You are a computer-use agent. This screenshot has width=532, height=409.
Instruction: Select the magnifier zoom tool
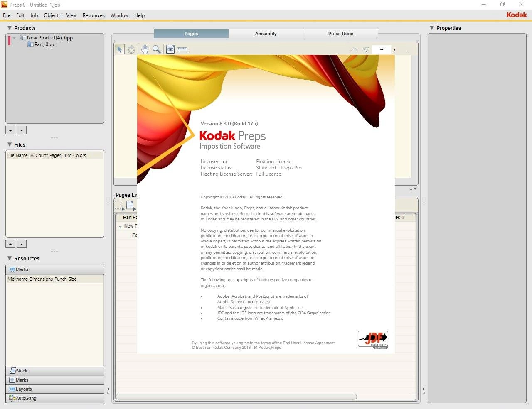pos(156,49)
